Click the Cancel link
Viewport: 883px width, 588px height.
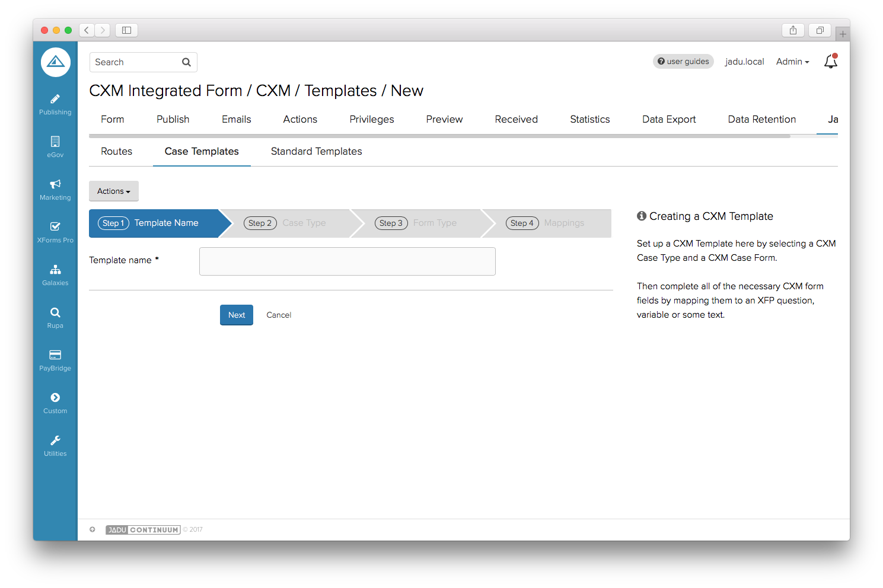pos(279,315)
